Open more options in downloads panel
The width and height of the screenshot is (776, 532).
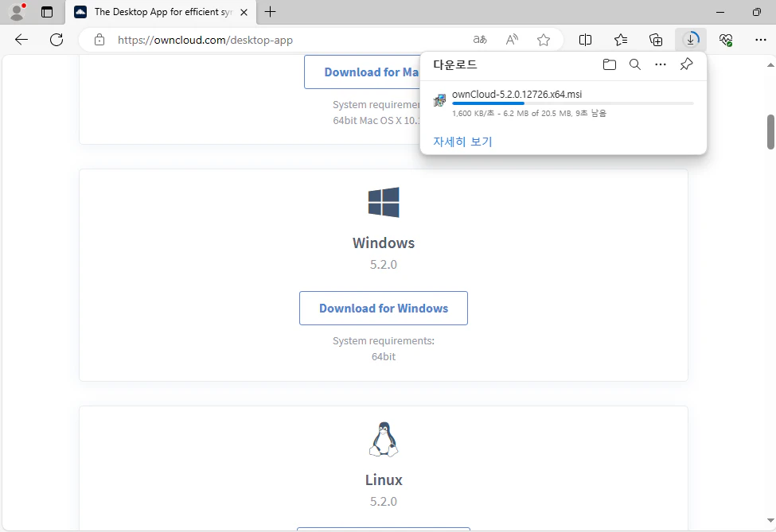(660, 64)
